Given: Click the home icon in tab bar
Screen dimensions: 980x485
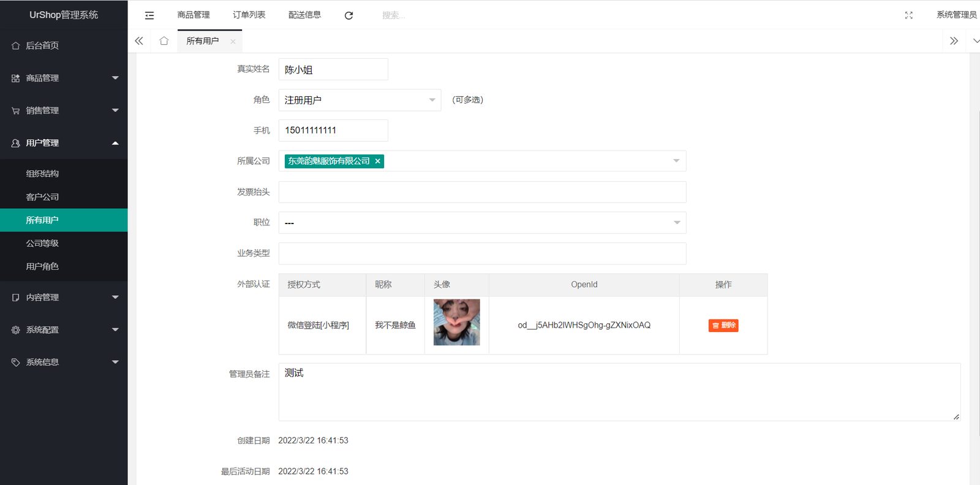Looking at the screenshot, I should coord(164,41).
